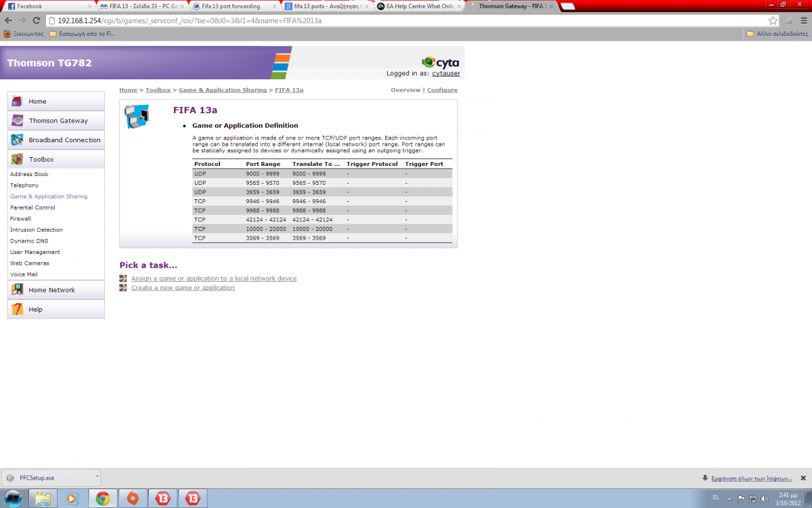Open Broadband Connection sidebar menu item
The height and width of the screenshot is (508, 812).
pyautogui.click(x=56, y=140)
